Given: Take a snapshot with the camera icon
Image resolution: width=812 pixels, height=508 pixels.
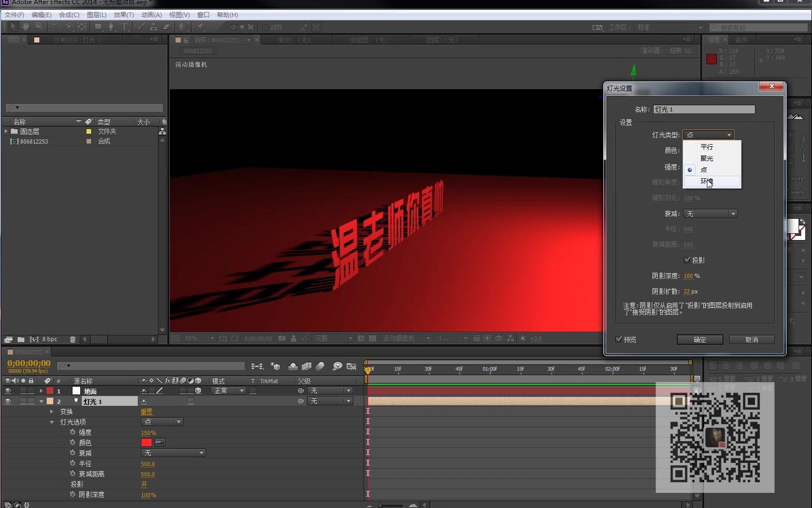Looking at the screenshot, I should 282,338.
